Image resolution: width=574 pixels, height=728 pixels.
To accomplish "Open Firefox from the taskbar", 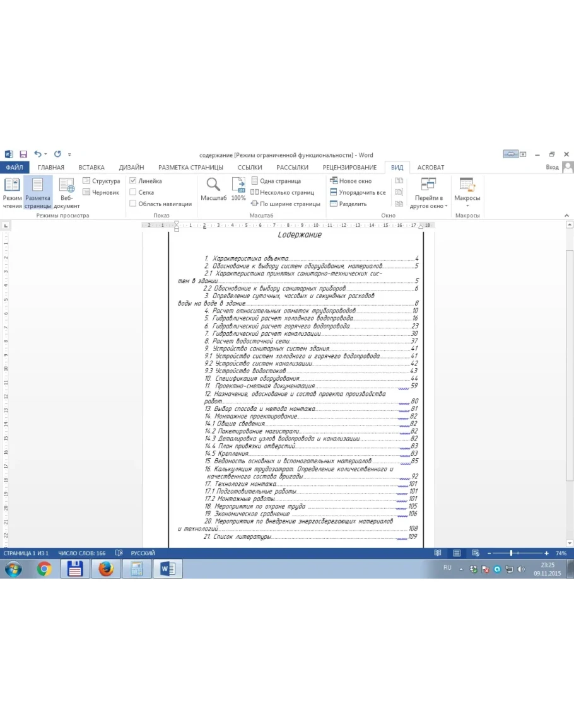I will pyautogui.click(x=106, y=569).
